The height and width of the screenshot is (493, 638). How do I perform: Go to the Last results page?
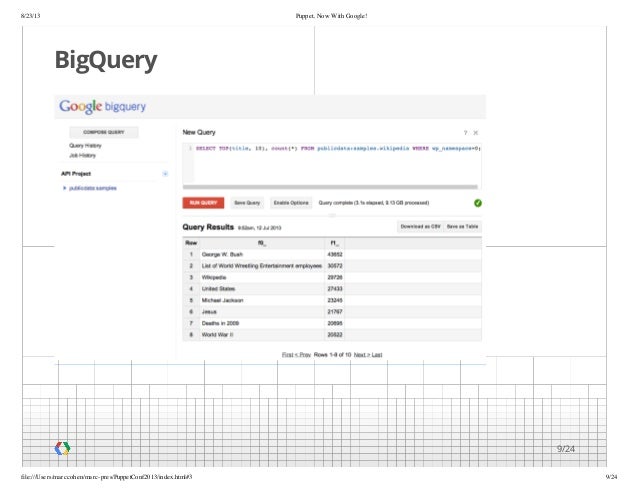pos(377,355)
